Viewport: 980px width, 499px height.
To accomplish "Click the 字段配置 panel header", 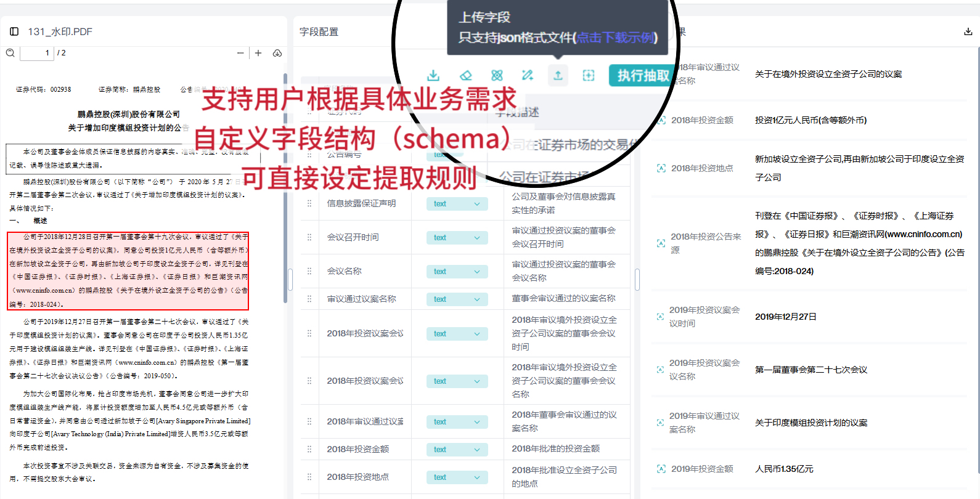I will pos(319,31).
